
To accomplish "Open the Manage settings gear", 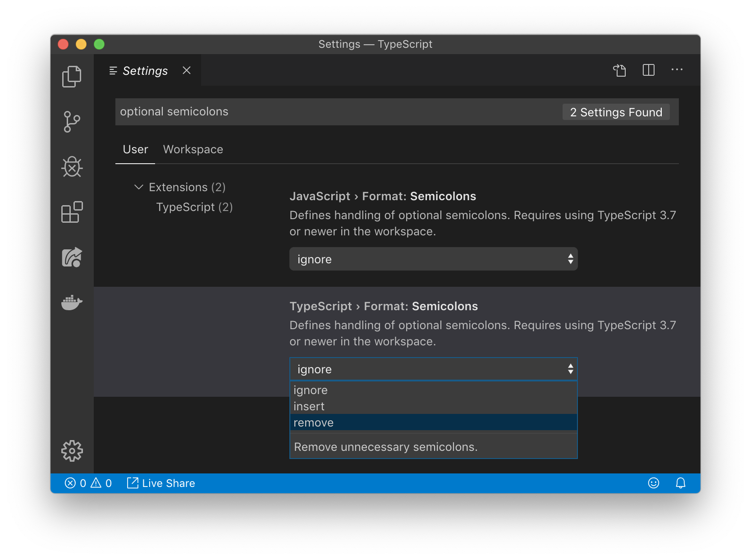I will [71, 450].
